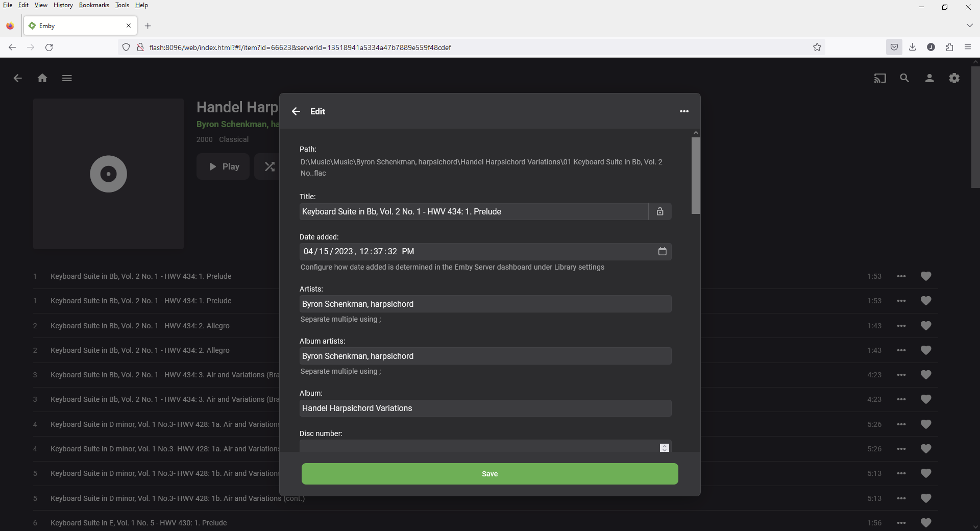Toggle the lock icon beside the Title field
Viewport: 980px width, 531px height.
[660, 211]
